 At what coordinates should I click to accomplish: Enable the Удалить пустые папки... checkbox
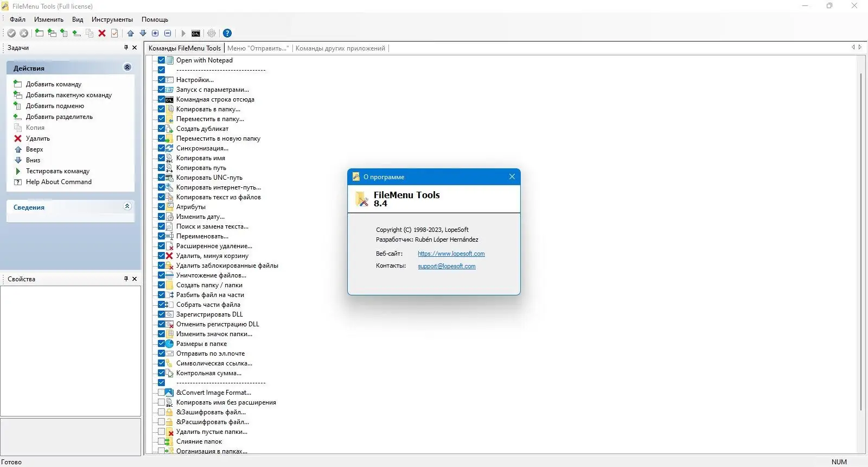(x=161, y=432)
